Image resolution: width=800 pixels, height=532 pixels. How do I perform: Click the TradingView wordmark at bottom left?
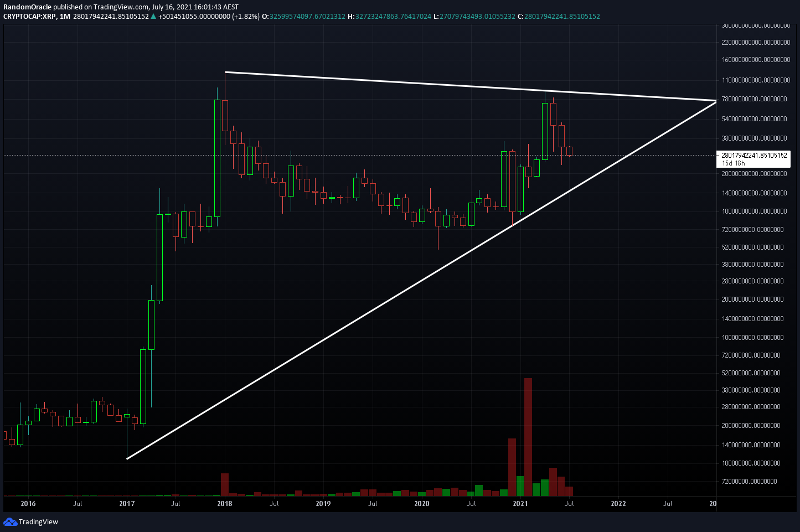38,521
